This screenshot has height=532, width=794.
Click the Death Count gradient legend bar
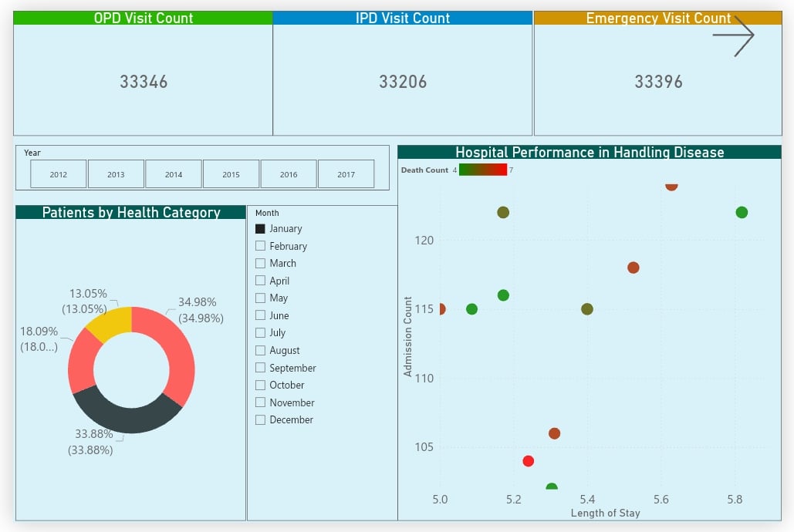click(x=482, y=170)
